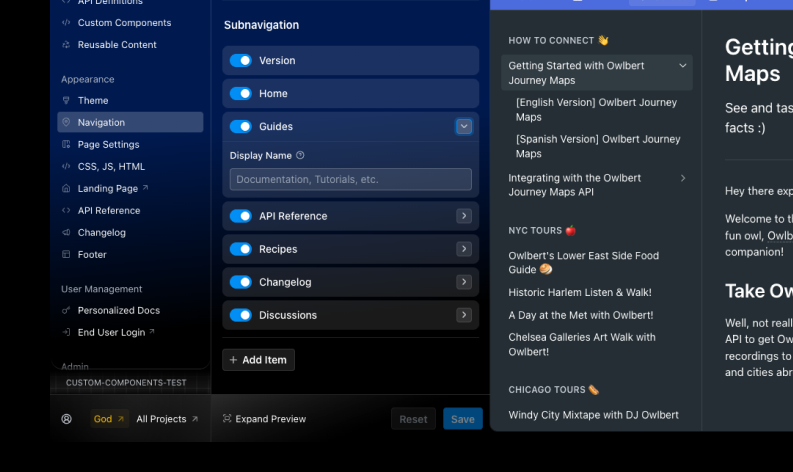Click the End User Login arrow icon
Viewport: 793px width, 472px height.
(x=66, y=332)
